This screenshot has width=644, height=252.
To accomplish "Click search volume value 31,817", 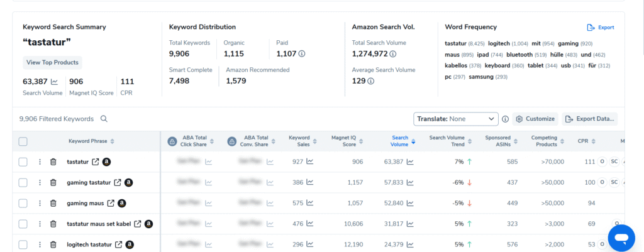I will [394, 224].
